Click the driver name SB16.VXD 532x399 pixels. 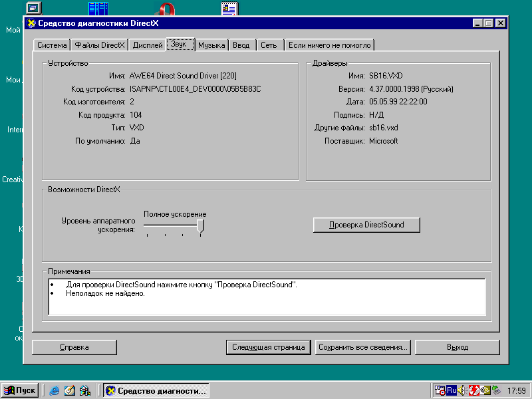[386, 76]
